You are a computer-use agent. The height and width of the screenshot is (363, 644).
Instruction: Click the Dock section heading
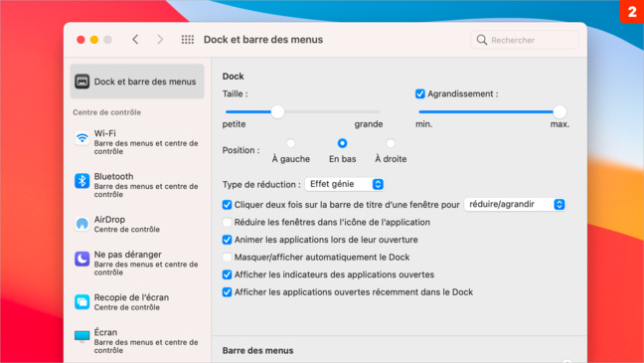click(x=233, y=76)
